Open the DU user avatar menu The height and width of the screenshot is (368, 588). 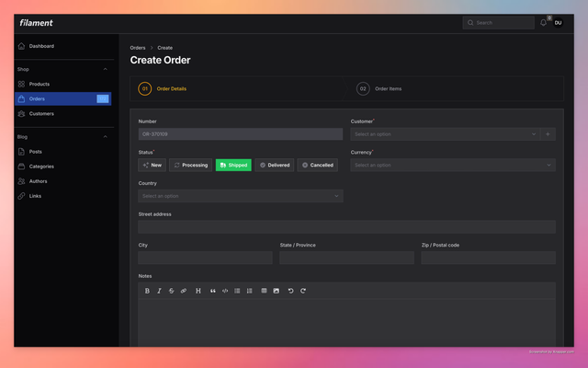tap(558, 23)
